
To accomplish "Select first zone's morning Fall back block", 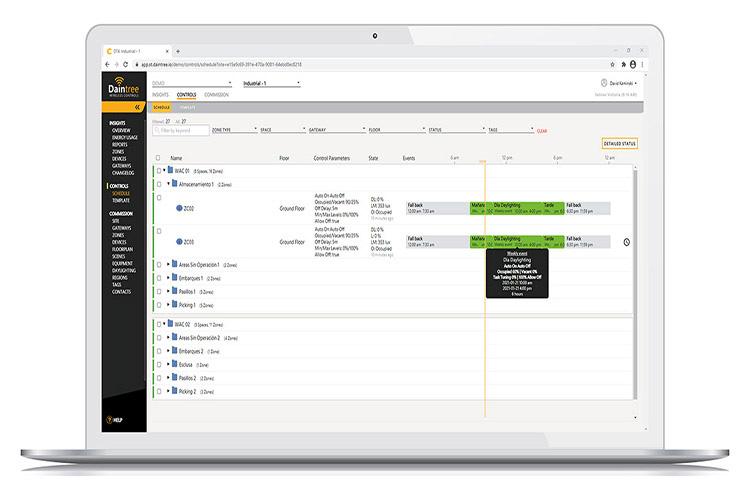I will 438,208.
